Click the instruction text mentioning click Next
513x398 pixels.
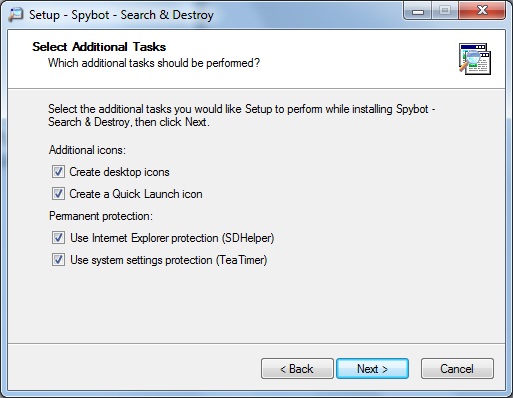tap(242, 116)
